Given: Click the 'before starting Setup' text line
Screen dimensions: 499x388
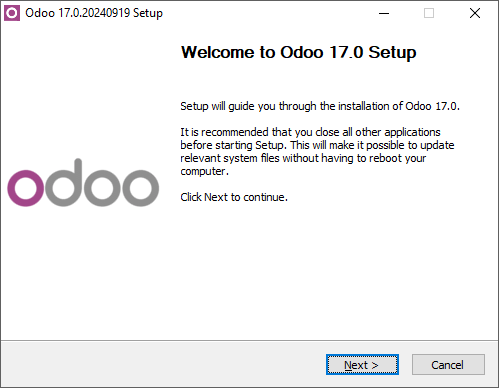Looking at the screenshot, I should click(317, 145).
